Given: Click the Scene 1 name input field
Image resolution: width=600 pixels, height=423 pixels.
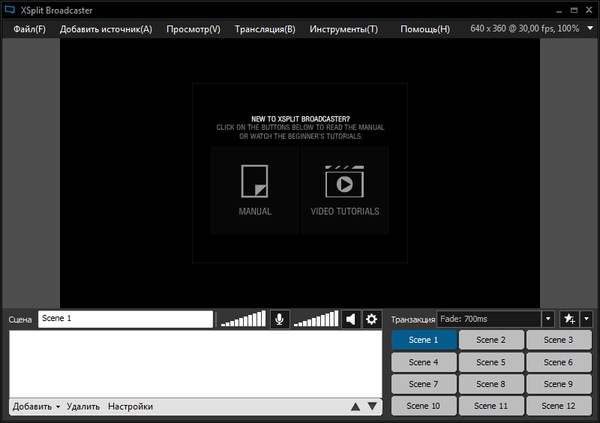Looking at the screenshot, I should [x=125, y=319].
